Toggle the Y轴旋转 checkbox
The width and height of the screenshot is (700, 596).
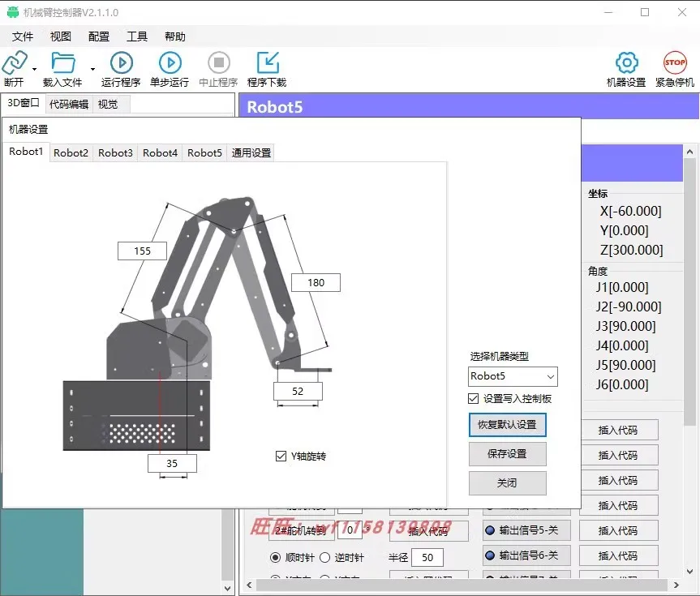[x=281, y=457]
